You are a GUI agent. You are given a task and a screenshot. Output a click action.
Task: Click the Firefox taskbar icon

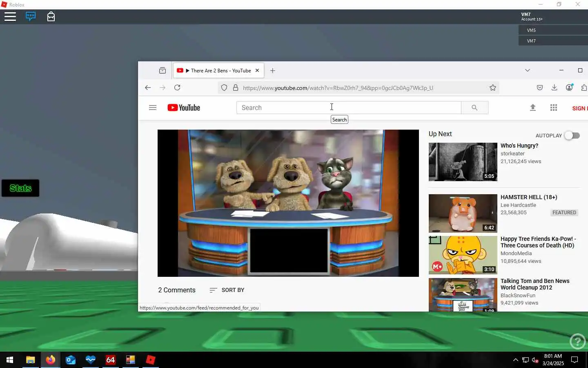(50, 360)
